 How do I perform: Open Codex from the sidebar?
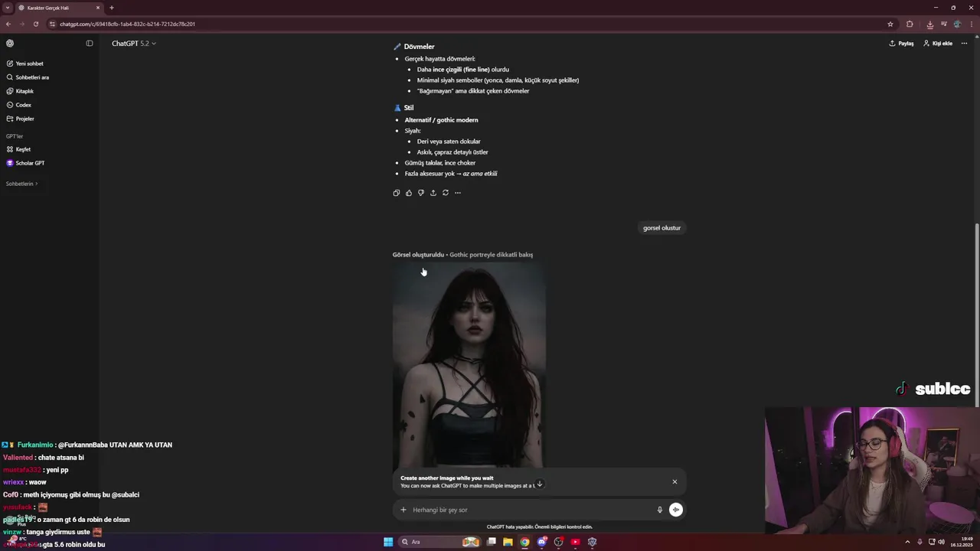(23, 105)
